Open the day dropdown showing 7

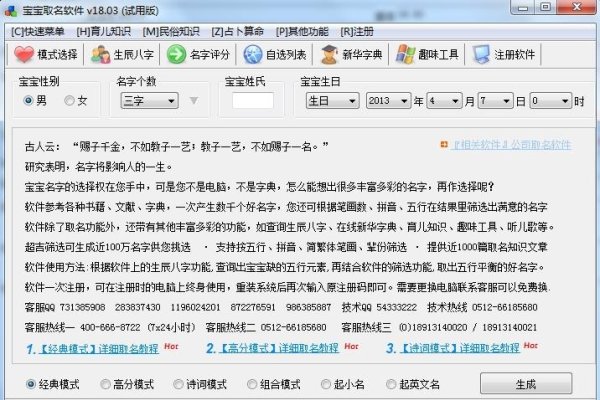tap(495, 101)
